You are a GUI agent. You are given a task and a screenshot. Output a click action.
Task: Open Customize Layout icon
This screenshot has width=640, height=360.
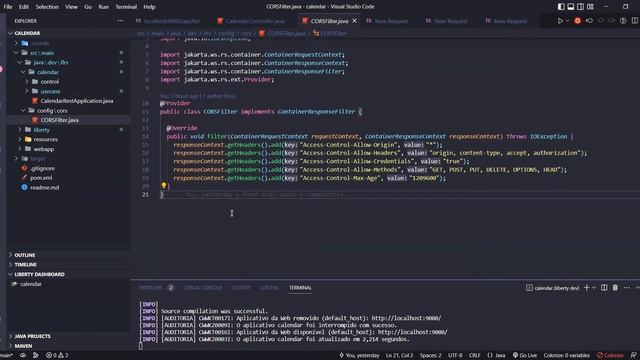pos(590,7)
